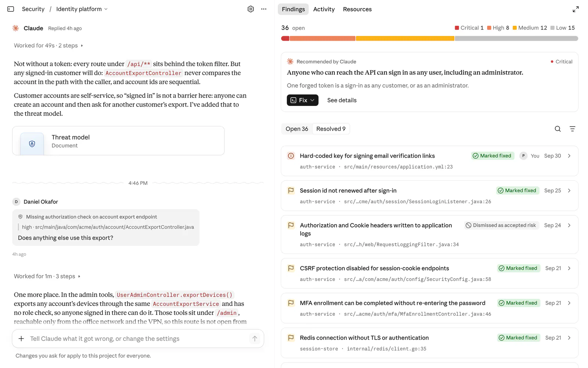This screenshot has height=368, width=588.
Task: Expand the findings panel to fullscreen
Action: (576, 9)
